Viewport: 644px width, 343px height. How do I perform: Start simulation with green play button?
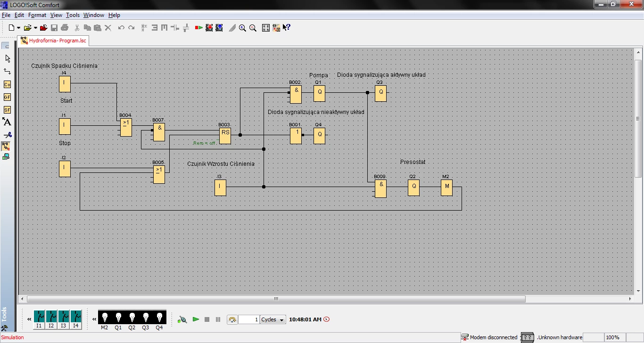click(x=196, y=319)
